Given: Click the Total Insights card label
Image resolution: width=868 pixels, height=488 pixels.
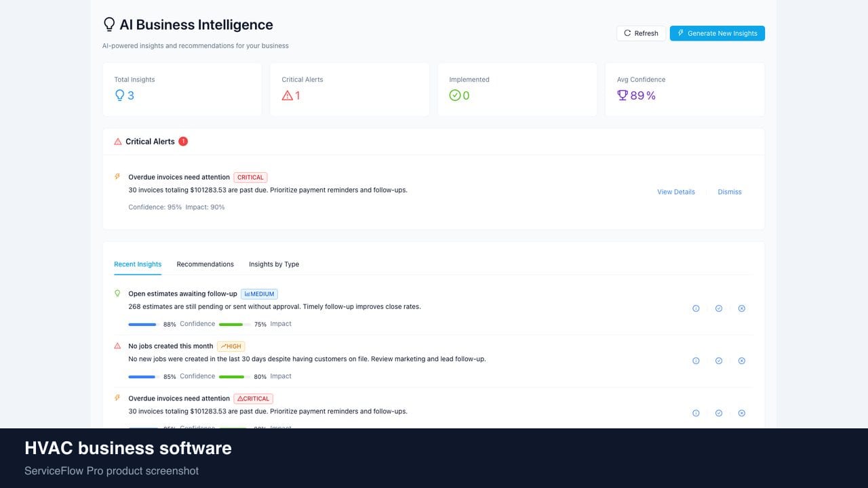Looking at the screenshot, I should [x=134, y=79].
